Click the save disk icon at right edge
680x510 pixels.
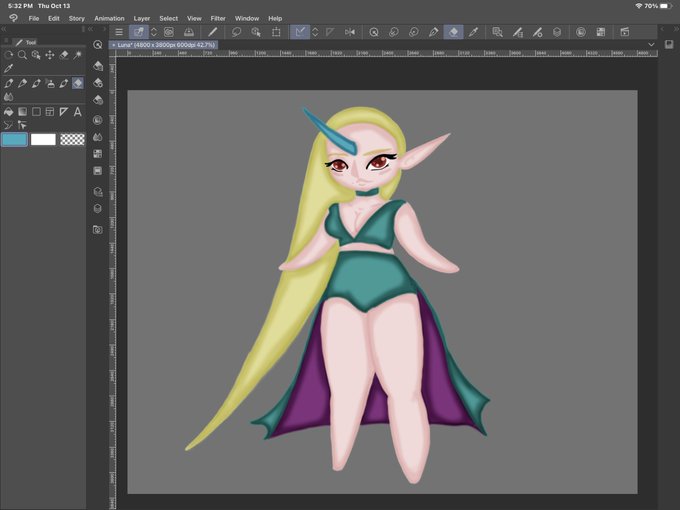pyautogui.click(x=669, y=45)
